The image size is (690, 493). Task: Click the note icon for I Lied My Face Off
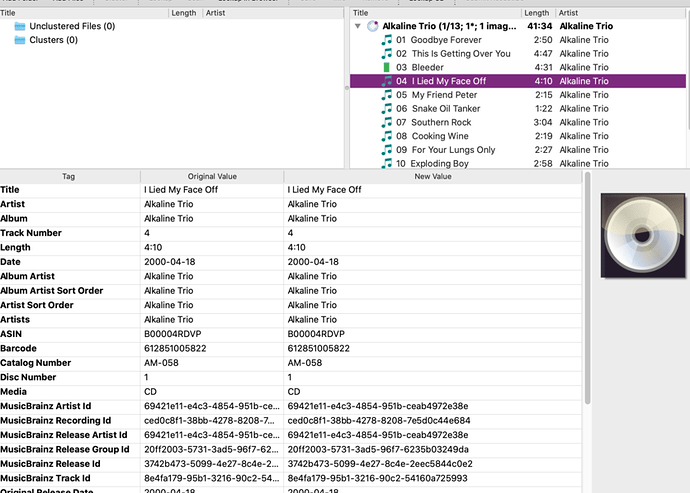(386, 81)
